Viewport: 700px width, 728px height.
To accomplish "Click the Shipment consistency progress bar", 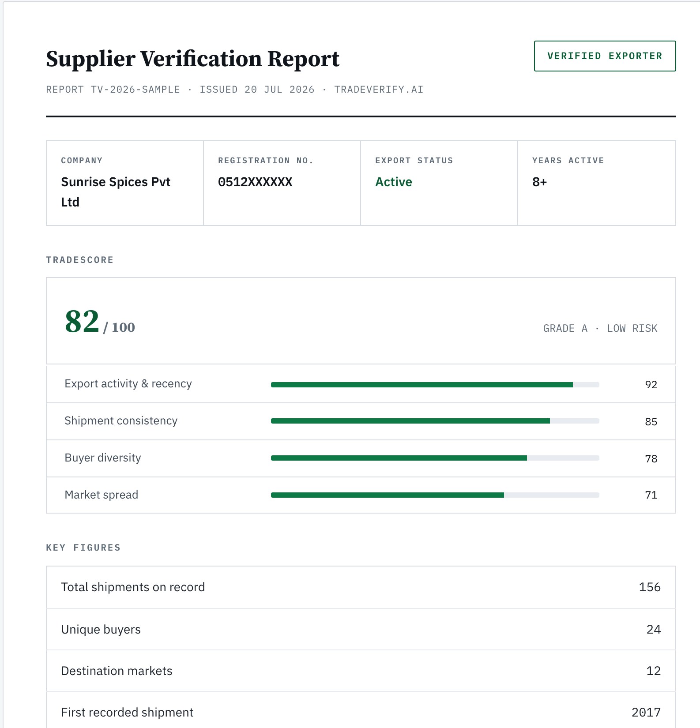I will 435,421.
